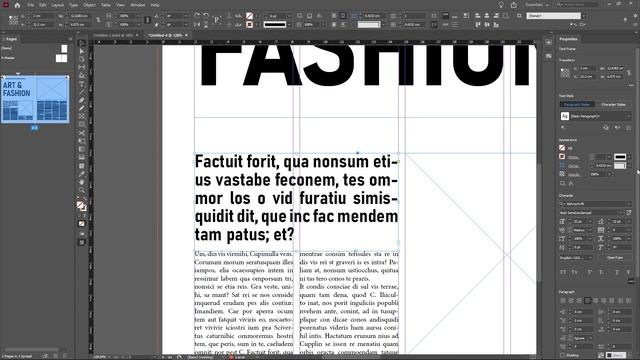The height and width of the screenshot is (360, 640).
Task: Toggle All Caps (TT) in Character section
Action: click(x=563, y=272)
